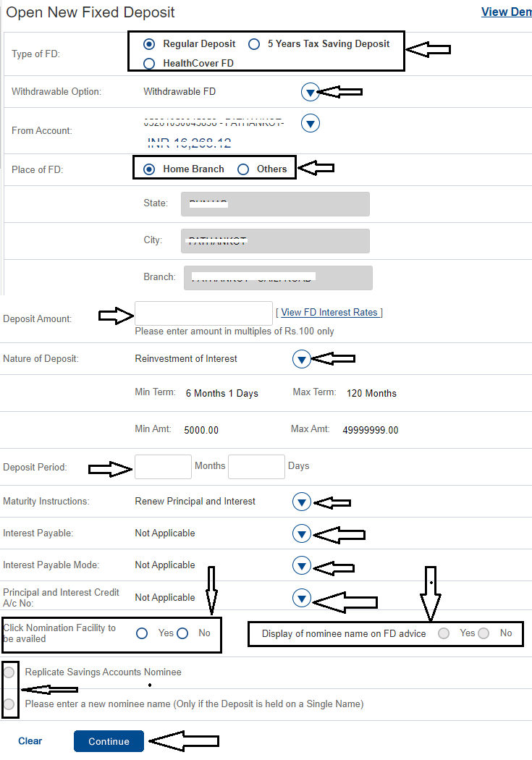Click the 120 Months max term value
This screenshot has height=760, width=532.
click(371, 394)
